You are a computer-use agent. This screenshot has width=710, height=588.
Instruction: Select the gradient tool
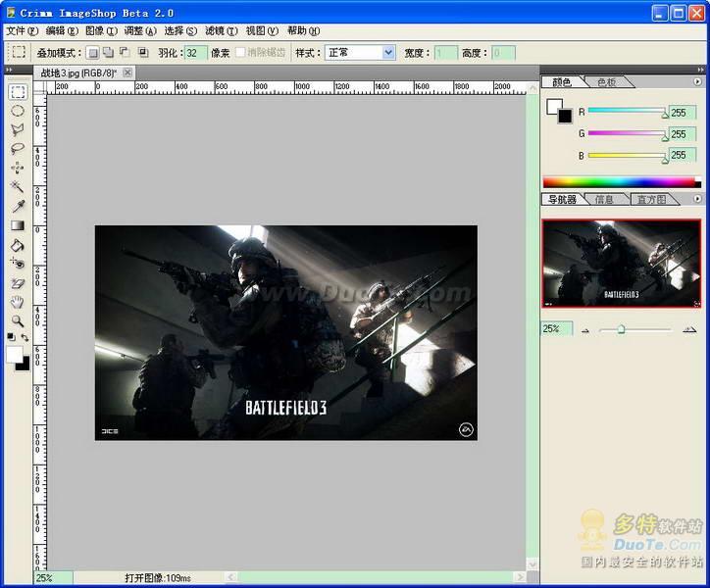coord(18,225)
